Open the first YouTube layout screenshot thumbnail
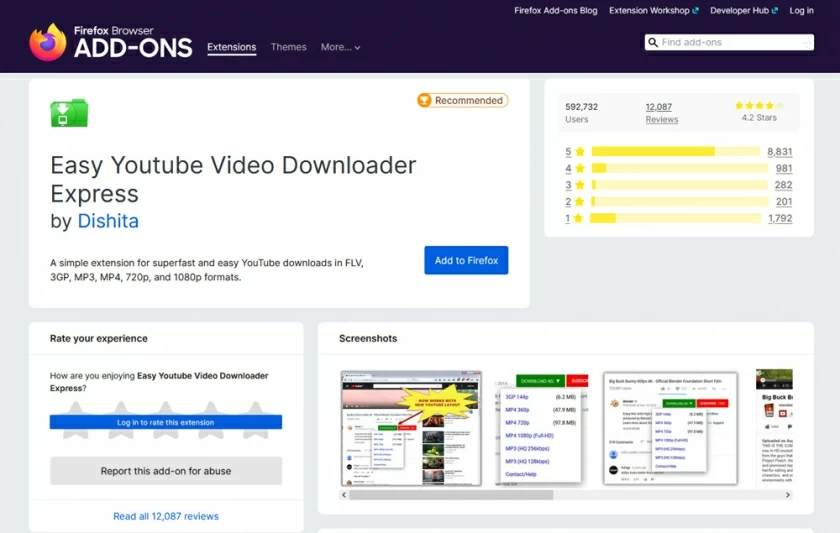This screenshot has height=533, width=840. click(x=411, y=428)
